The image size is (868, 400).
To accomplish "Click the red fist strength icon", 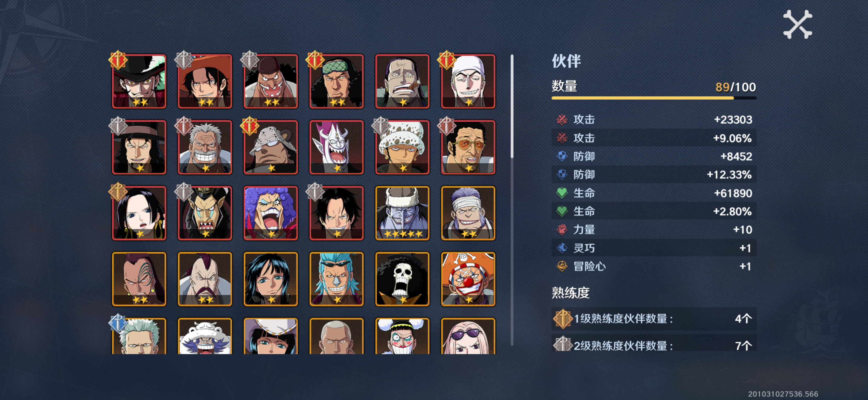I will (562, 230).
